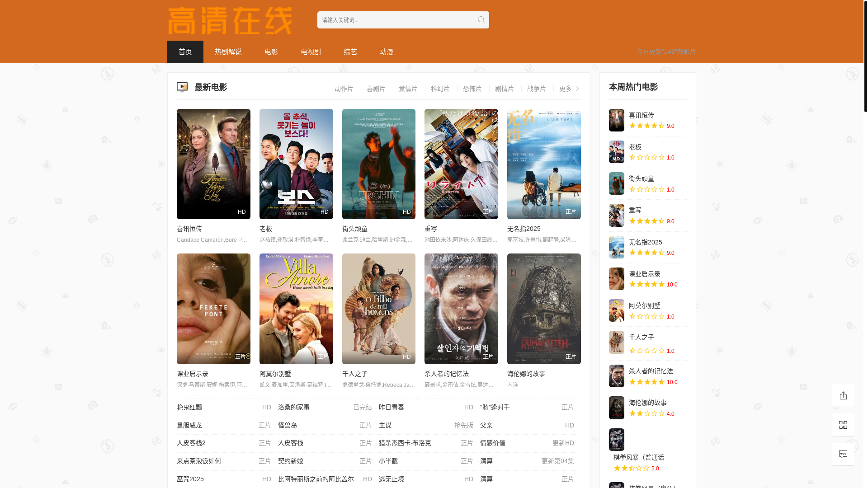
Task: Filter by 恐怖片 category
Action: pos(472,89)
